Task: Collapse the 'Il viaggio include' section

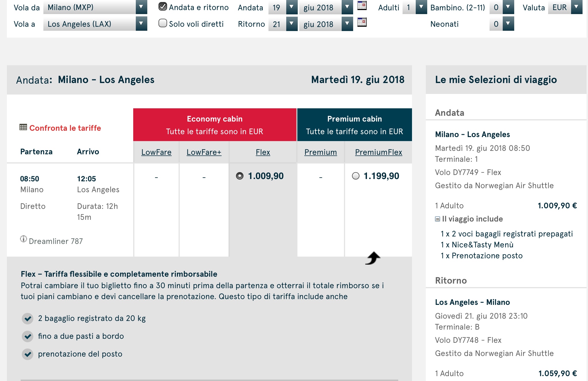Action: pyautogui.click(x=438, y=219)
